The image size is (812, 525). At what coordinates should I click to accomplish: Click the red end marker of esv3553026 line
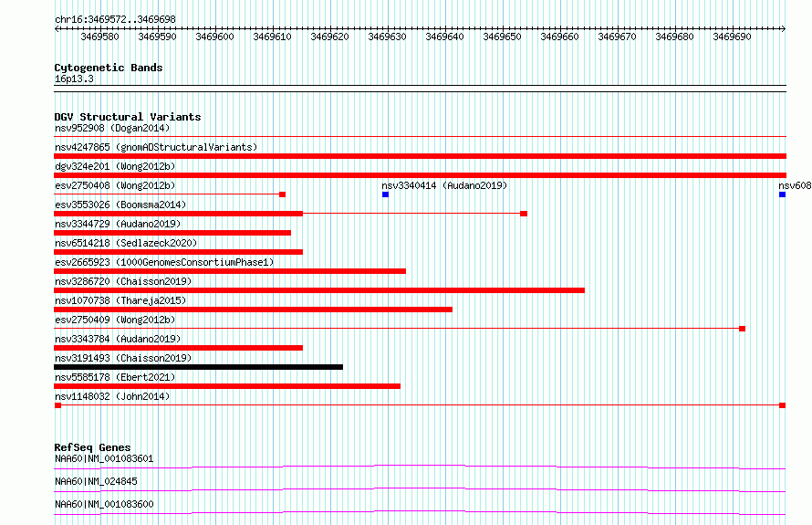(x=524, y=214)
